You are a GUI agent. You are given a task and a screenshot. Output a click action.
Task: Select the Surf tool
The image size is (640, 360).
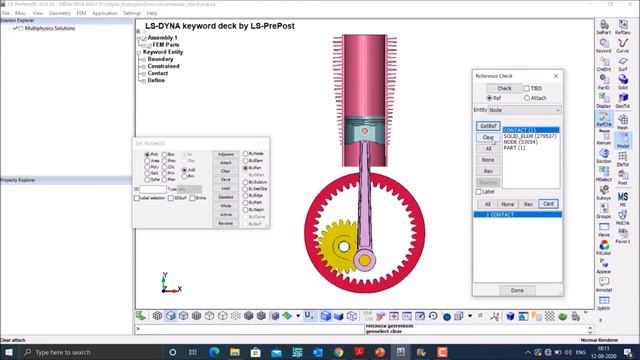coord(622,64)
